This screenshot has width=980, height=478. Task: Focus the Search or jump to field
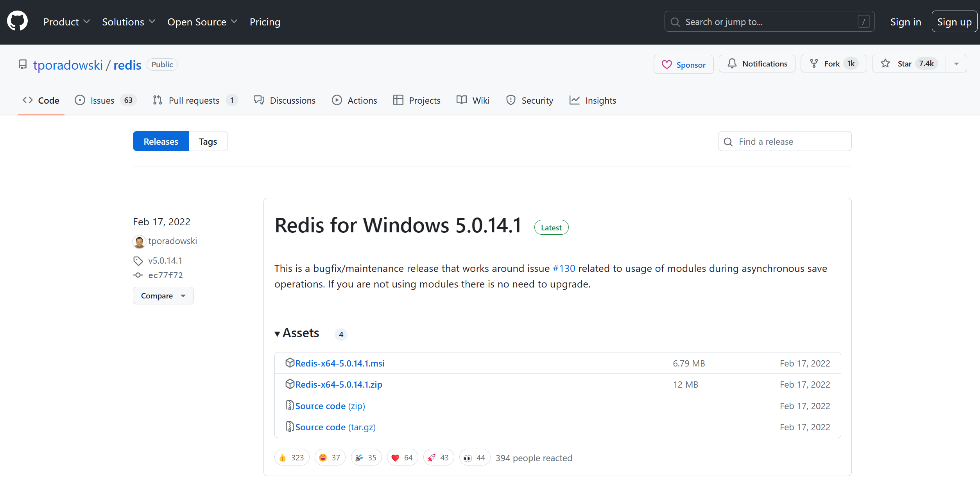coord(769,22)
